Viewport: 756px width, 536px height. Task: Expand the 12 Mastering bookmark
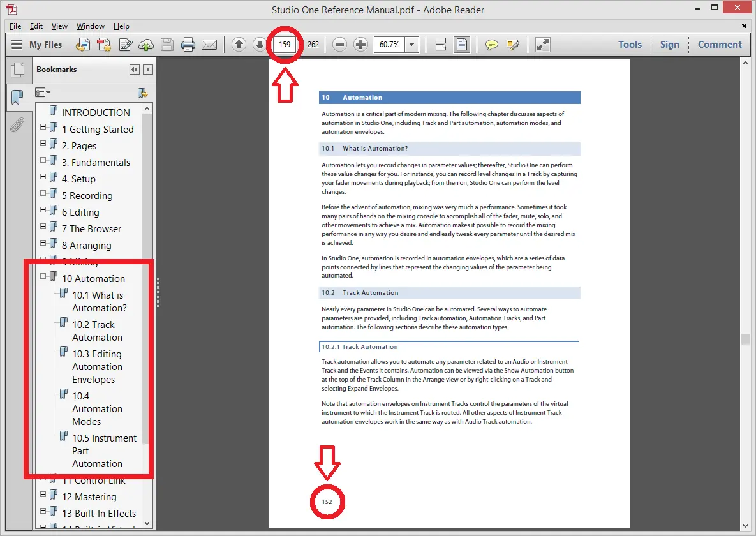click(43, 495)
